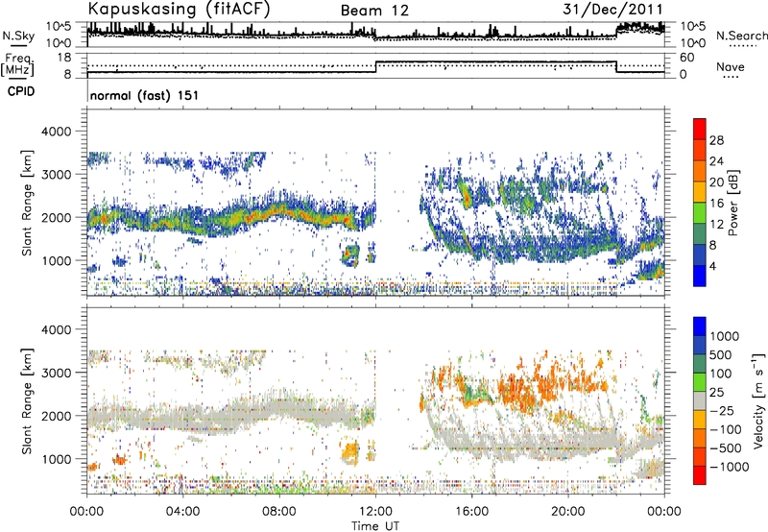Click the orange 20-24 dB power swatch
Screen dimensions: 768x532
click(x=700, y=171)
